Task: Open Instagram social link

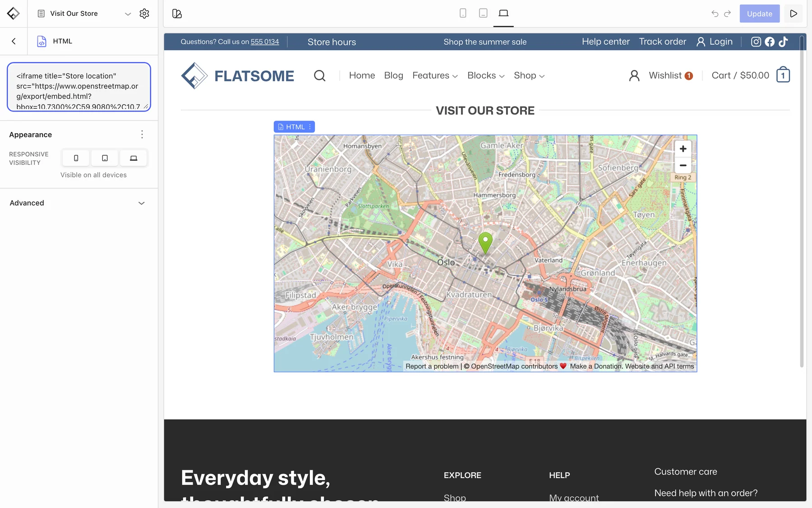Action: click(x=756, y=42)
